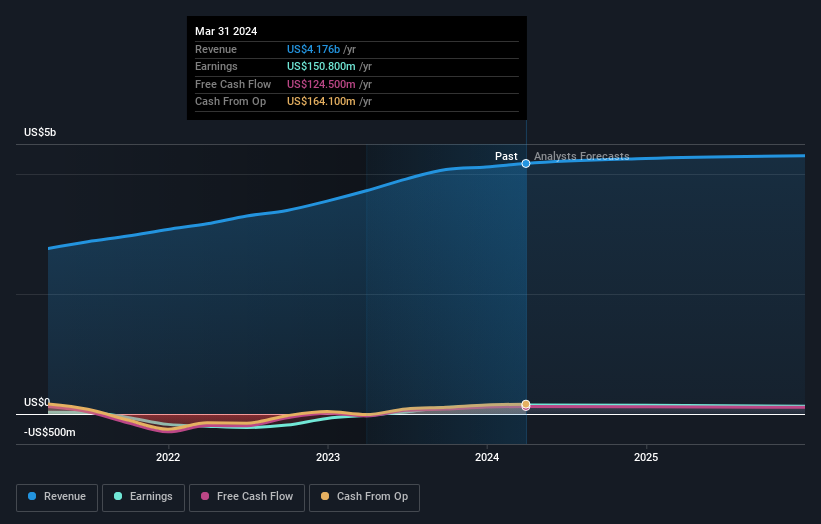The height and width of the screenshot is (524, 821).
Task: Click the 2024 x-axis label
Action: (x=487, y=457)
